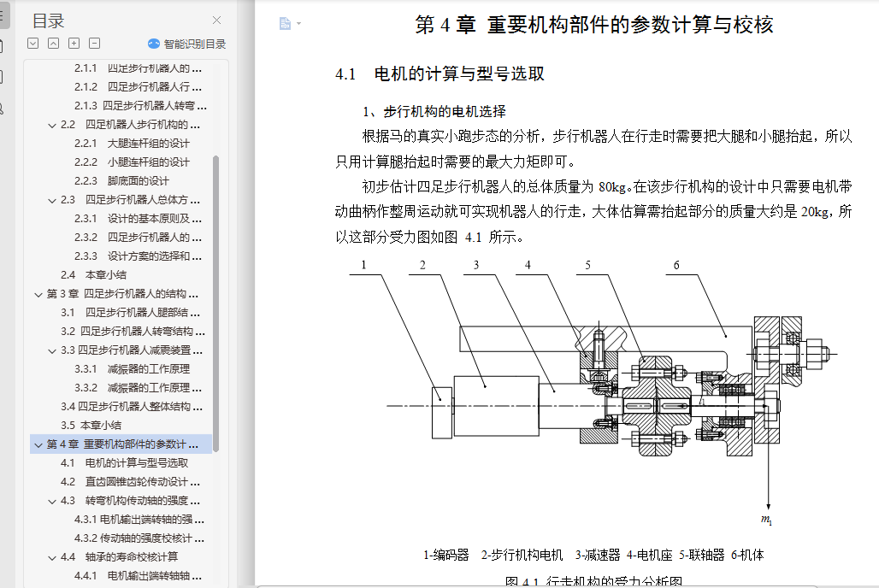Viewport: 879px width, 588px height.
Task: Select 第 4 章 重要机构部件的参数计 heading
Action: tap(122, 444)
